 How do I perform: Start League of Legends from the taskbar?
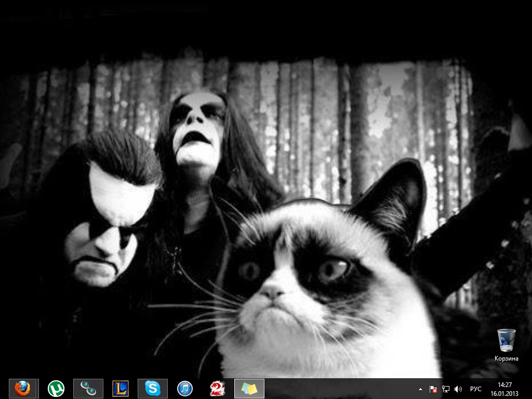(x=121, y=389)
